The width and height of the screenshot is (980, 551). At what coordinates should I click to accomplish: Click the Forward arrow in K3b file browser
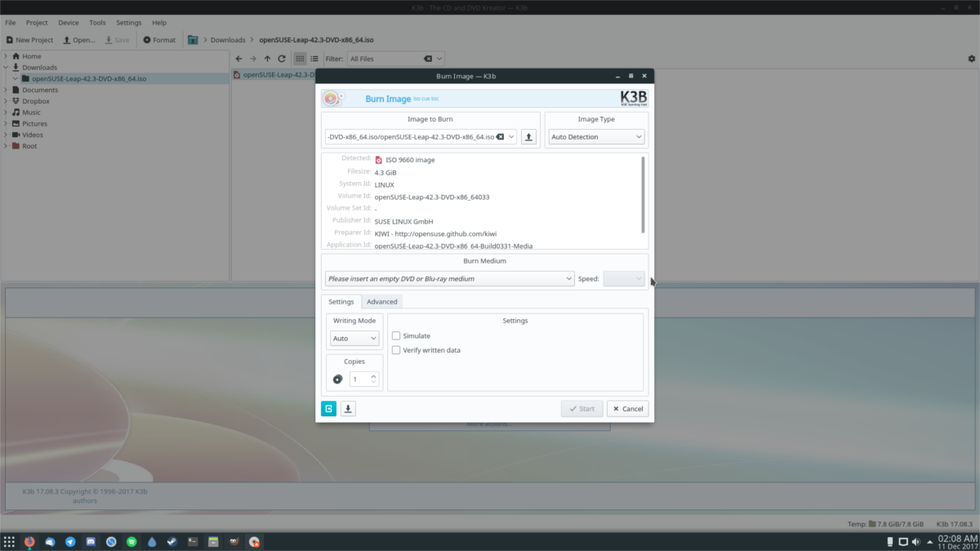253,59
